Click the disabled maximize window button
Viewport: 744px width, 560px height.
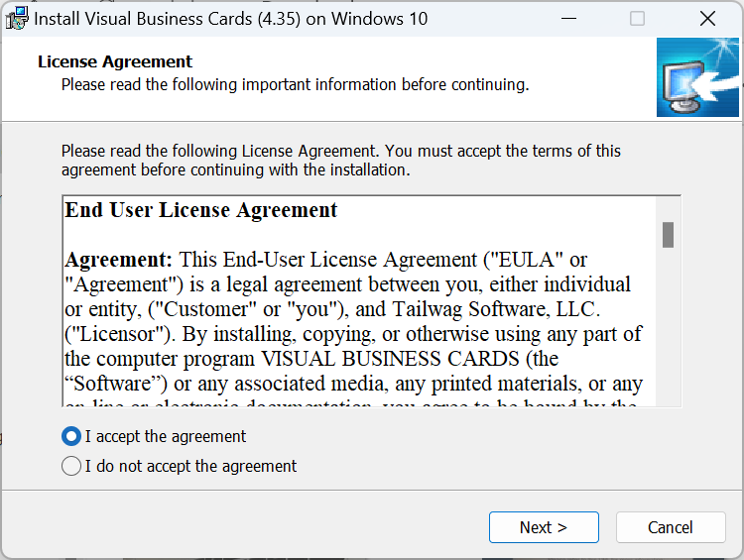[637, 18]
